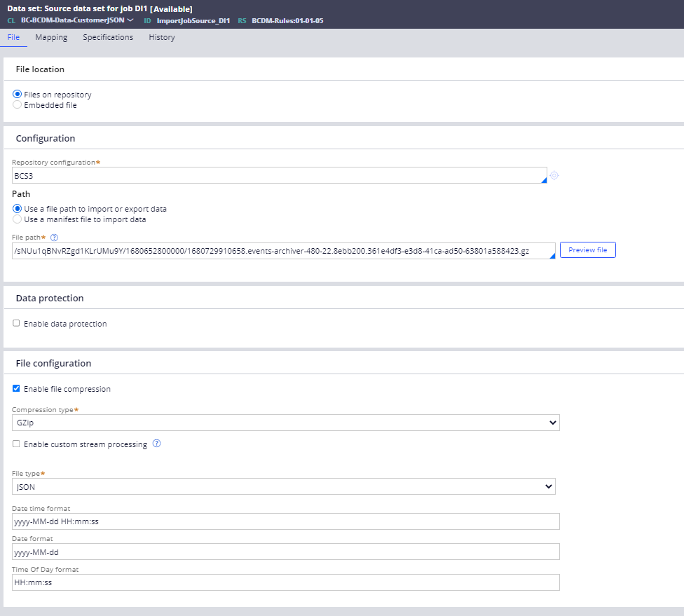This screenshot has width=684, height=616.
Task: Open the Specifications tab
Action: (108, 37)
